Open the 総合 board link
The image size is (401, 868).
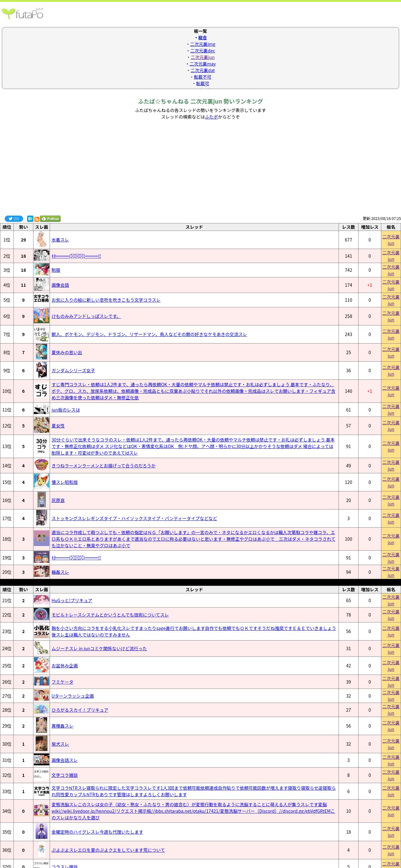(x=202, y=38)
